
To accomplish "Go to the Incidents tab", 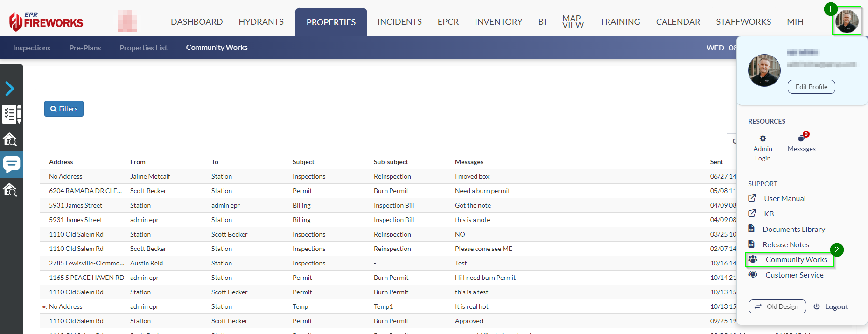I will coord(399,22).
